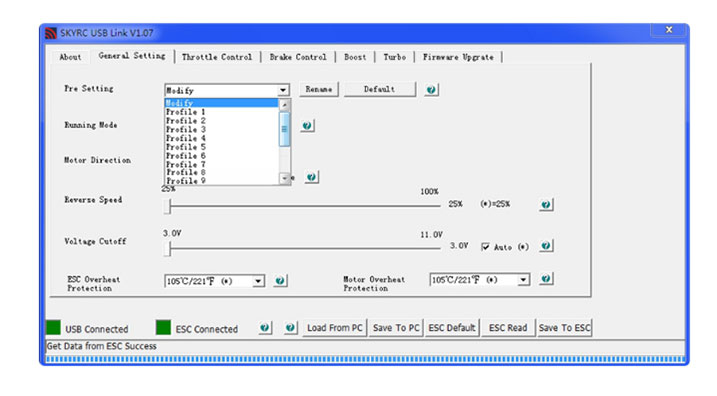The height and width of the screenshot is (396, 717).
Task: Switch to the About tab
Action: [x=70, y=57]
